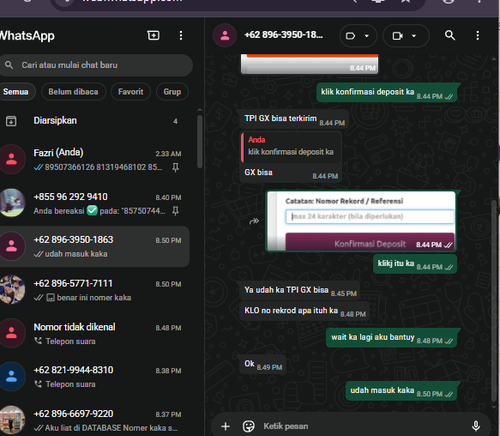
Task: Expand the label dropdown arrow in the header
Action: click(x=367, y=36)
